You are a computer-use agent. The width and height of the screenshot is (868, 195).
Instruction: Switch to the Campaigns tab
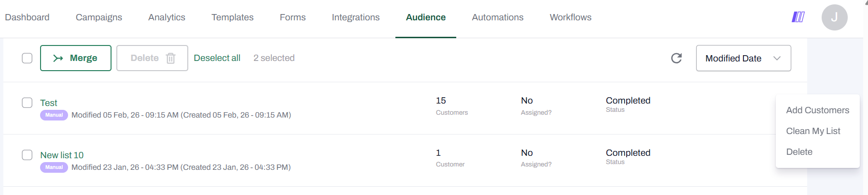99,17
